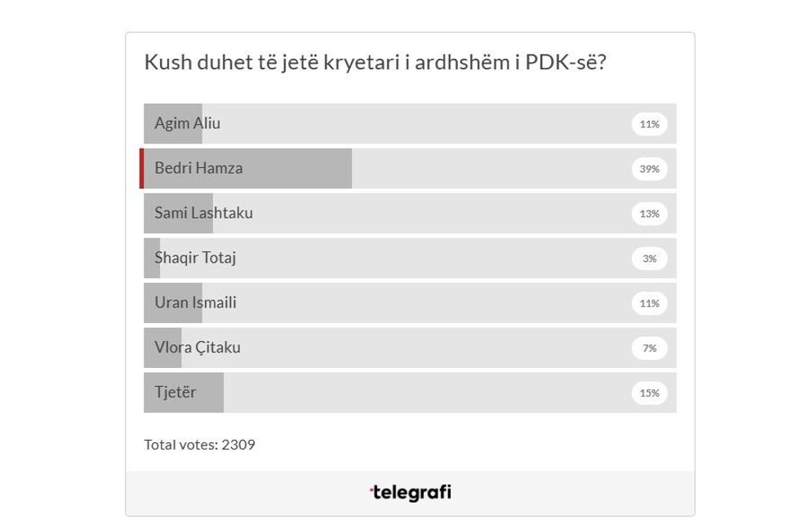The image size is (800, 532).
Task: Click the 15% result badge
Action: pyautogui.click(x=649, y=393)
